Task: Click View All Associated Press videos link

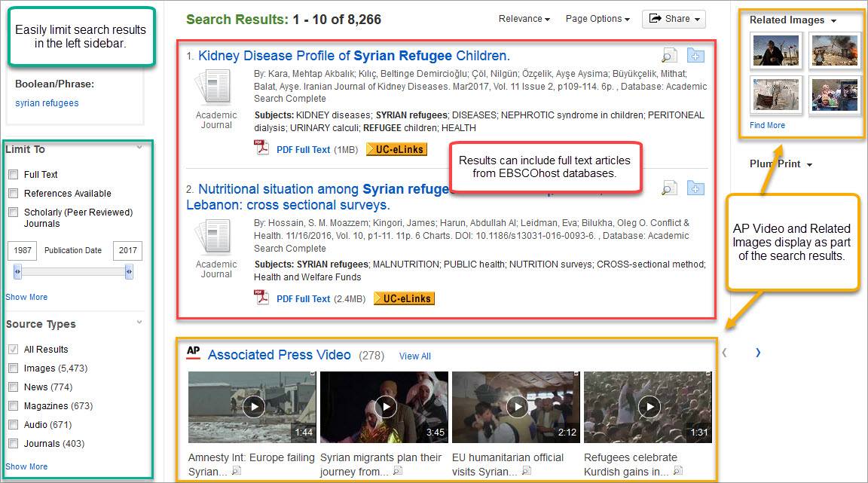Action: tap(414, 356)
